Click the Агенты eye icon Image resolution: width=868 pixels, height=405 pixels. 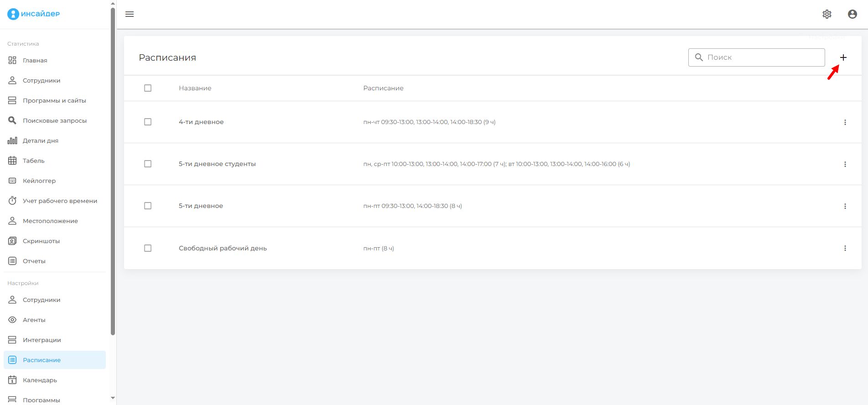(12, 320)
